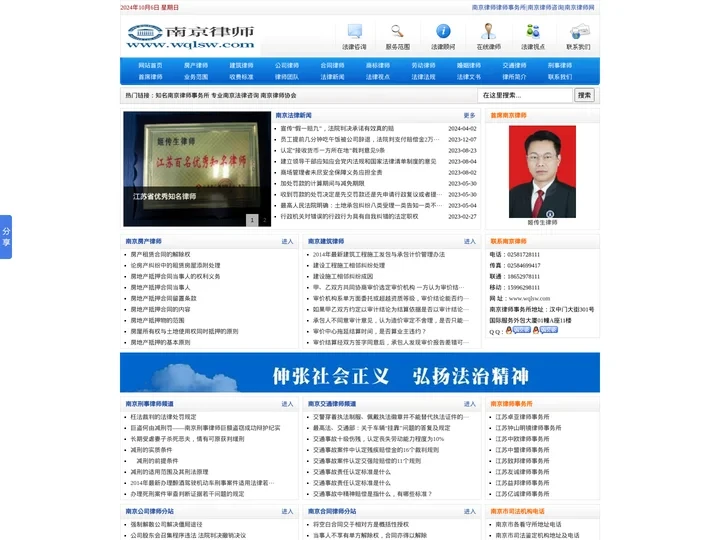Select slide 1 on the image carousel
Image resolution: width=720 pixels, height=540 pixels.
[252, 220]
